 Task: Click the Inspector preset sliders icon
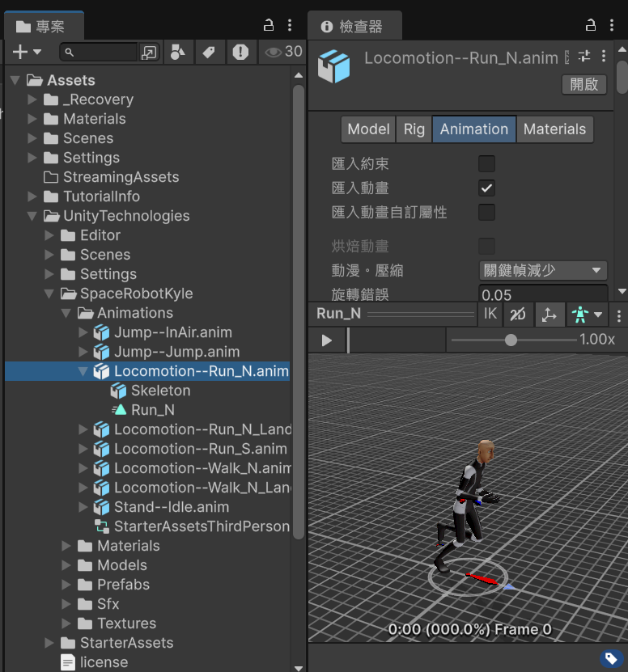click(x=584, y=56)
